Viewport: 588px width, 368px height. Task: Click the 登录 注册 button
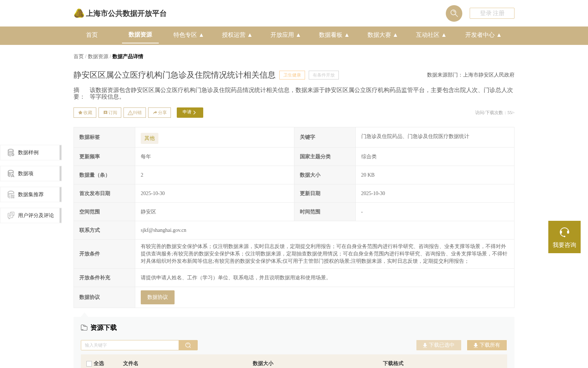[492, 13]
